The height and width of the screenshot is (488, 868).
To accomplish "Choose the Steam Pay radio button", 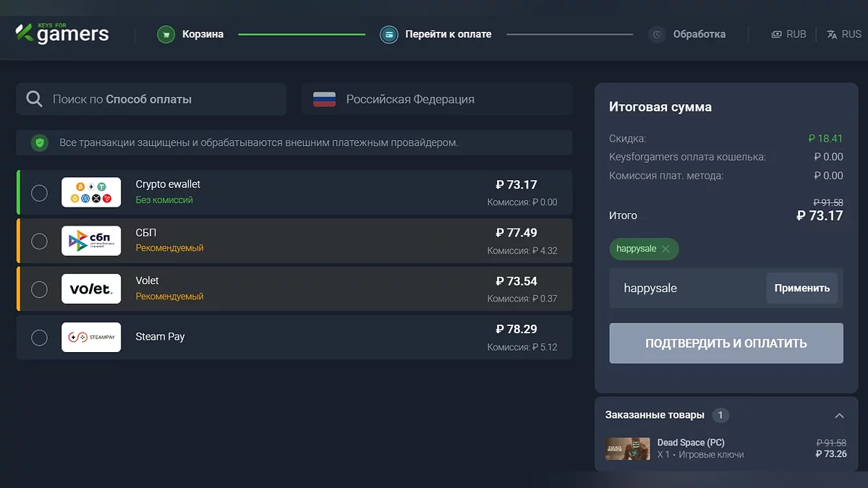I will point(40,338).
